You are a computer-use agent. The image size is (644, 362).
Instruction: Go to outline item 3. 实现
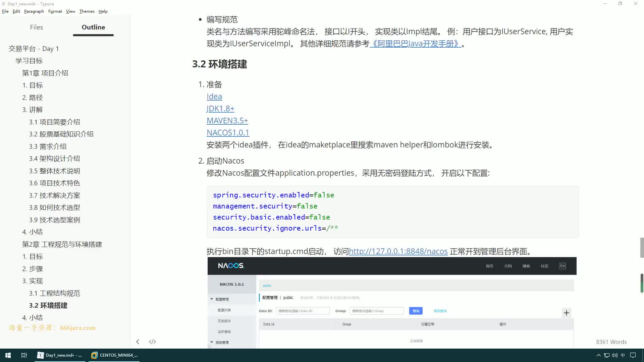click(33, 281)
